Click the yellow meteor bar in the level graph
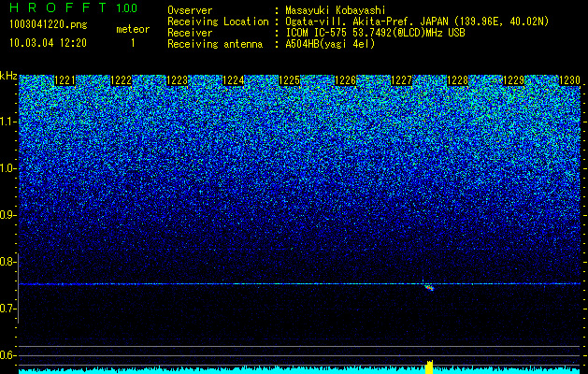 (429, 367)
